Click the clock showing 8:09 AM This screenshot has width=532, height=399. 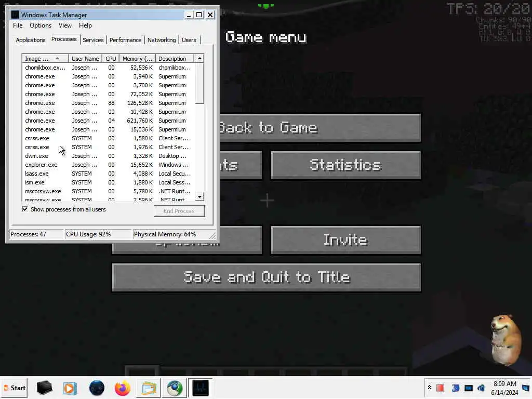pos(504,388)
